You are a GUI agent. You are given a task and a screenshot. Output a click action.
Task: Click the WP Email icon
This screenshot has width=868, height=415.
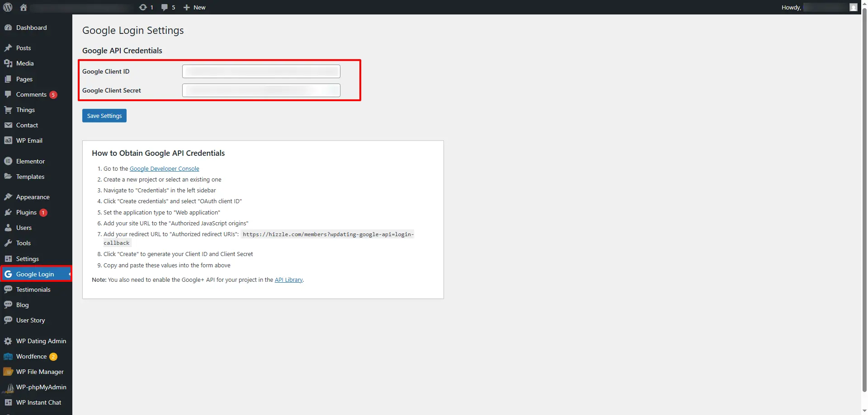pyautogui.click(x=8, y=140)
